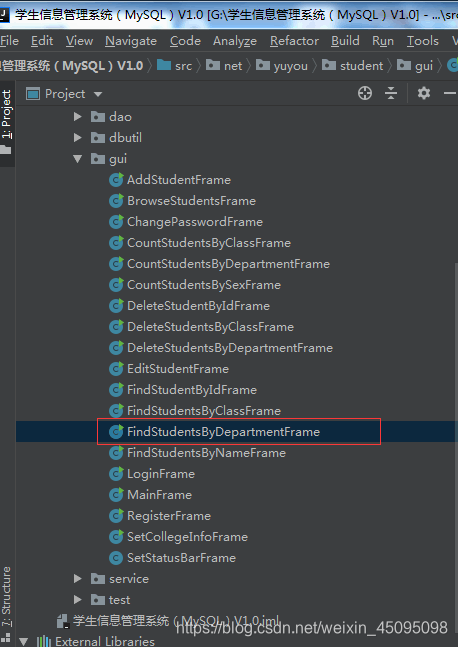The image size is (458, 647).
Task: Click the dbutil folder icon
Action: (97, 137)
